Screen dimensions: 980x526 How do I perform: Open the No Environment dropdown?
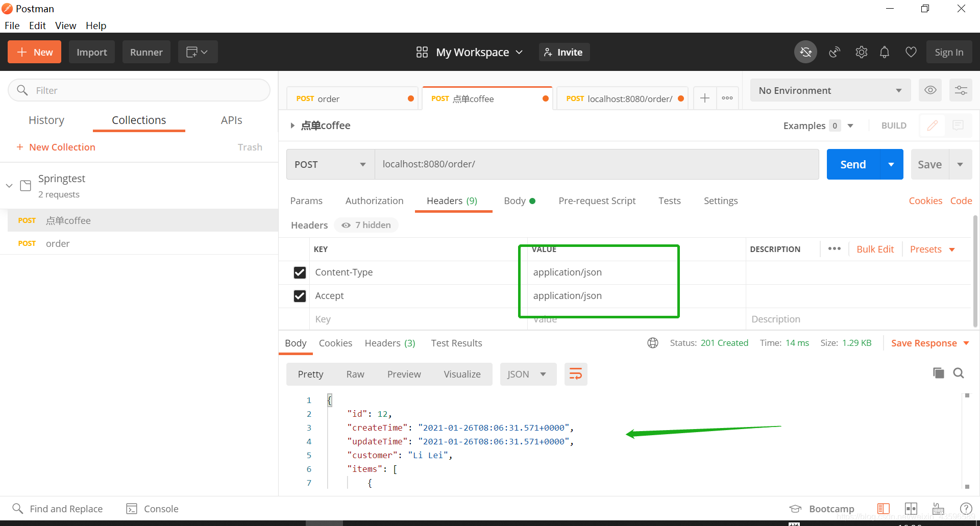[x=830, y=90]
